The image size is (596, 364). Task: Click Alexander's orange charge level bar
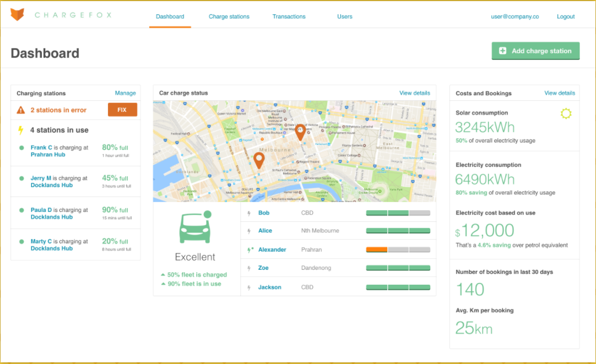tap(398, 249)
